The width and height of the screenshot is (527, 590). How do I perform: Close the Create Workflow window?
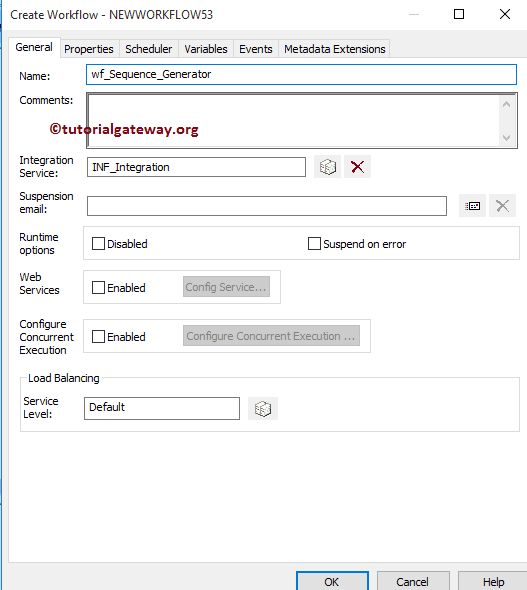click(505, 14)
